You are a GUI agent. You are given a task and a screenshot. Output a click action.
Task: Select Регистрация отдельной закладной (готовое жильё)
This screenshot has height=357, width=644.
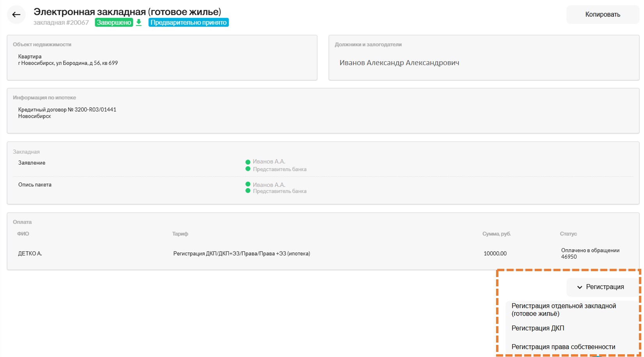563,310
